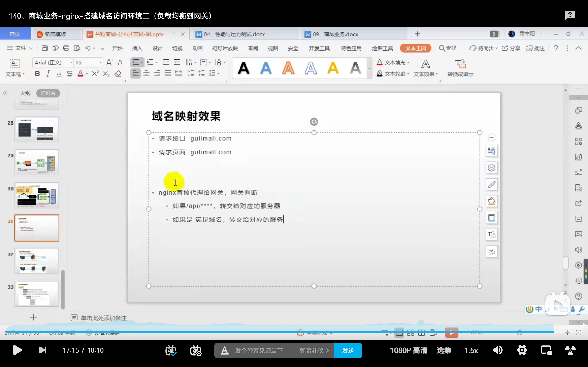Select slide 32 thumbnail
This screenshot has height=367, width=588.
pyautogui.click(x=37, y=261)
